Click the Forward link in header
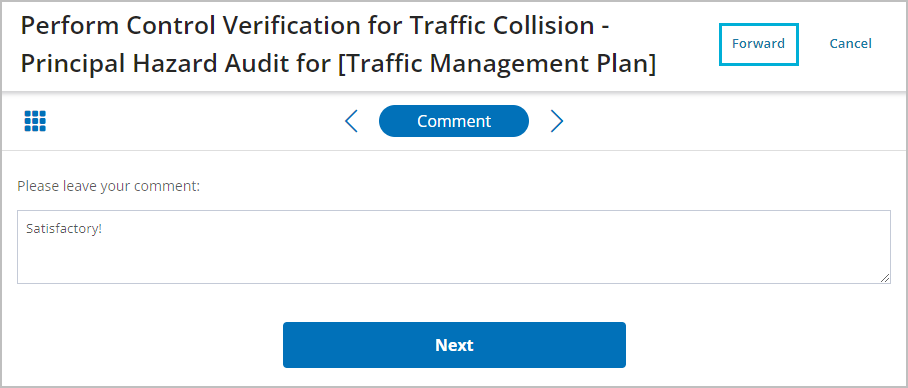 tap(759, 44)
